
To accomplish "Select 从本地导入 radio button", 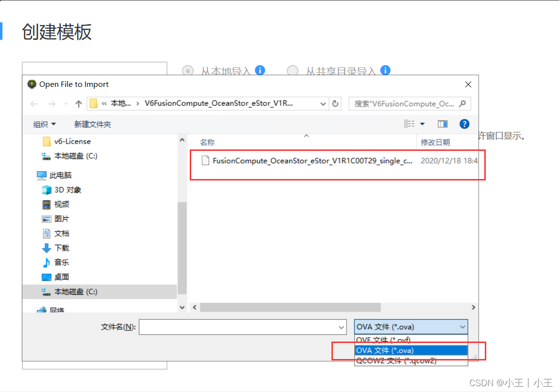I will pyautogui.click(x=188, y=70).
